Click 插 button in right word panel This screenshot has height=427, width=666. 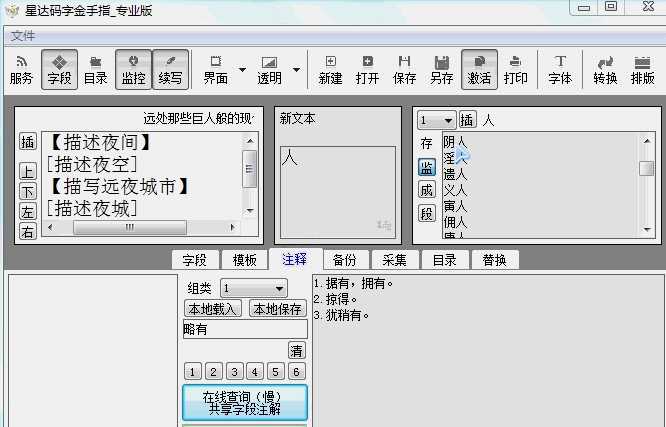(x=467, y=120)
